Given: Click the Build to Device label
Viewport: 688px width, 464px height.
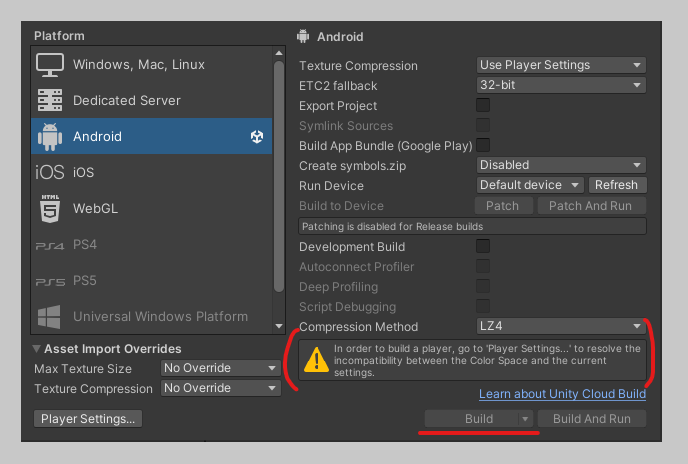Looking at the screenshot, I should pos(341,206).
